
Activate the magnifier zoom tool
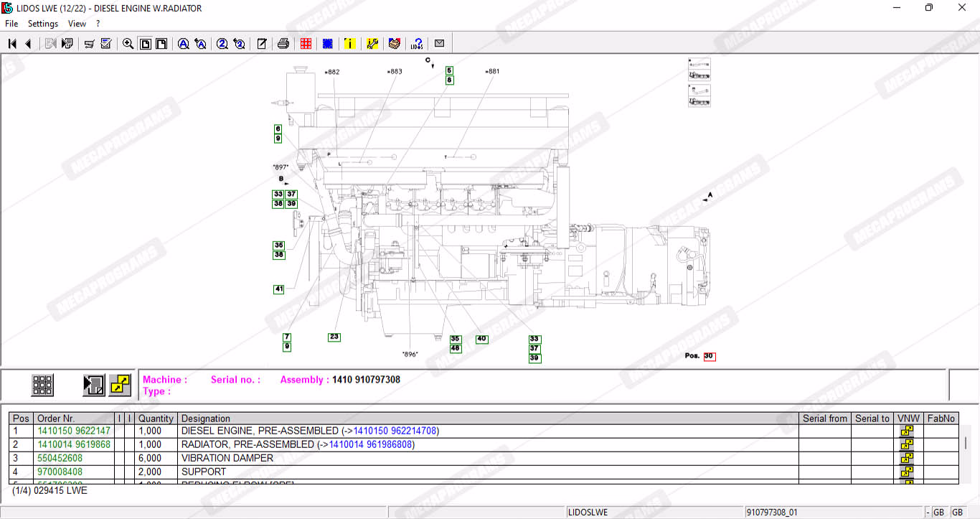128,44
